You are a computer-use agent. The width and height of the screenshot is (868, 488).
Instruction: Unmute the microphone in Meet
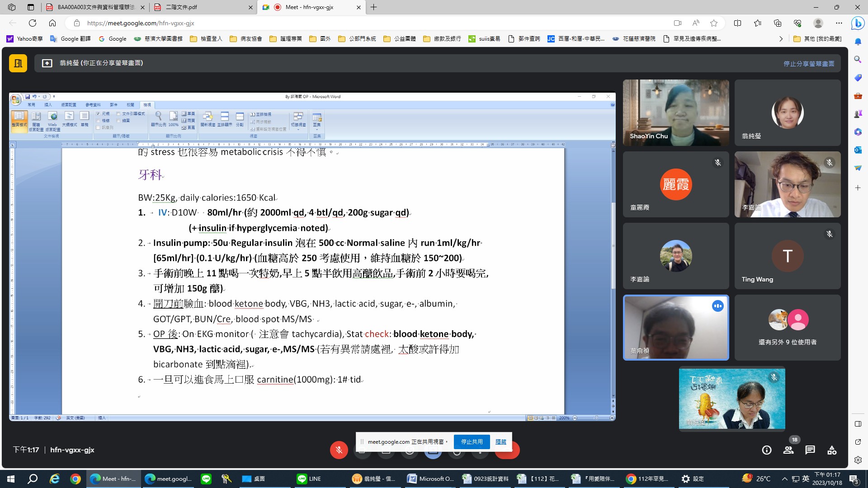click(x=339, y=450)
